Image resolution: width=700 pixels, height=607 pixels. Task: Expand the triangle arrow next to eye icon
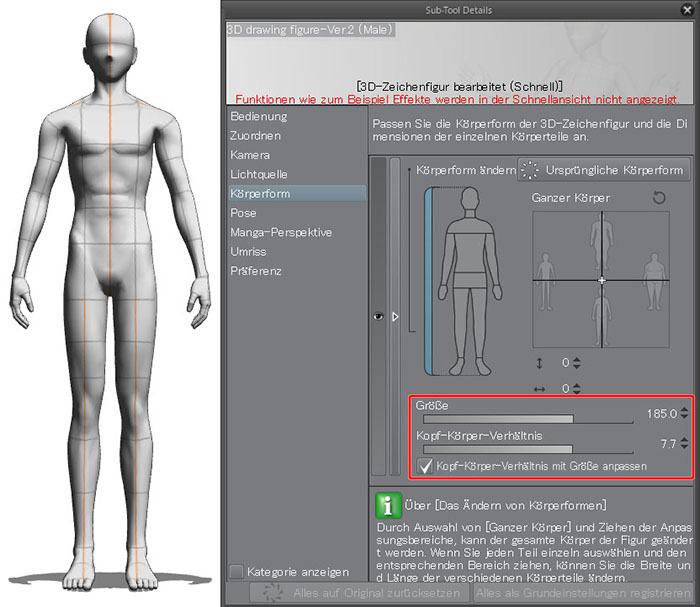(x=395, y=316)
